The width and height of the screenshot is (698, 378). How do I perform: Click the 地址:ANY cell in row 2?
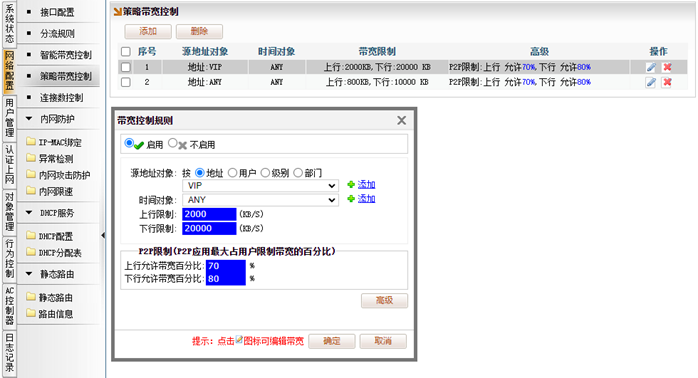tap(205, 82)
